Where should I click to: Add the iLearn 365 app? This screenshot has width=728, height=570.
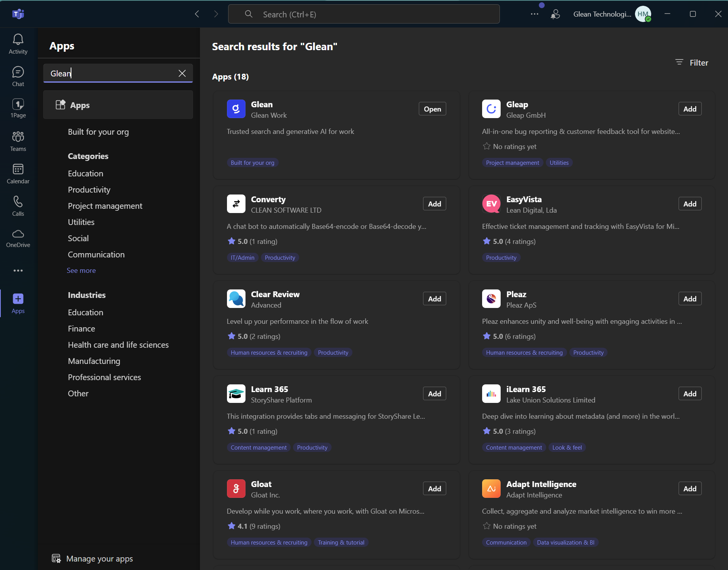(x=690, y=394)
